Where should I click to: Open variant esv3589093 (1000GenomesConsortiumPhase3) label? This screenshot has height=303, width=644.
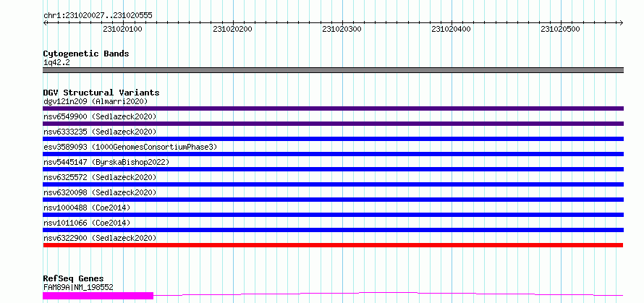[130, 147]
